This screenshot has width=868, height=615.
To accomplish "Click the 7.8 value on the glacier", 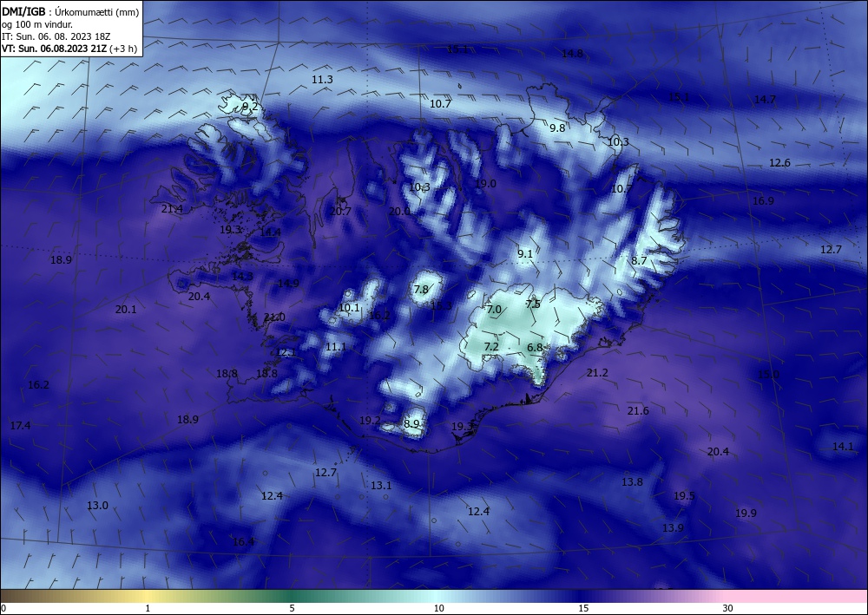I will (421, 289).
